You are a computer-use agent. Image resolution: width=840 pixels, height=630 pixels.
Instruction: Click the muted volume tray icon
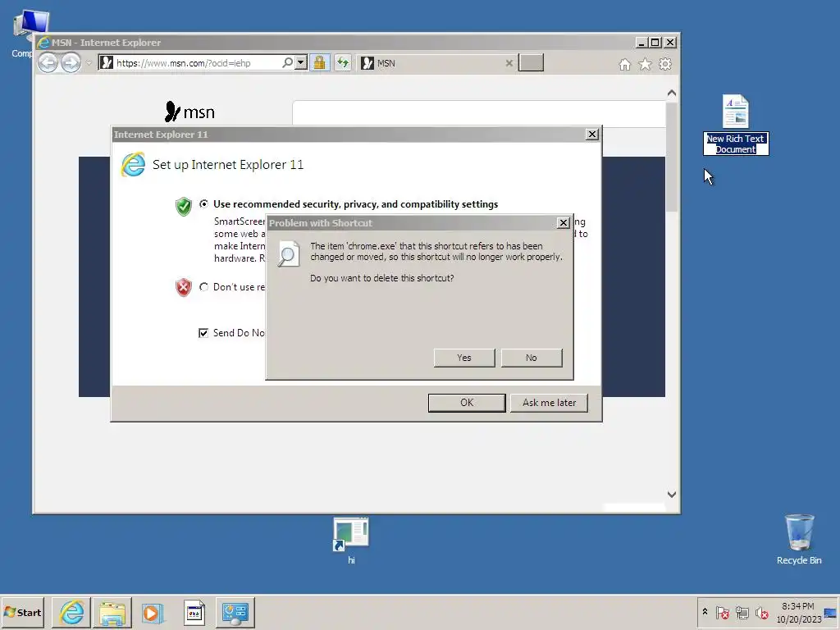762,612
